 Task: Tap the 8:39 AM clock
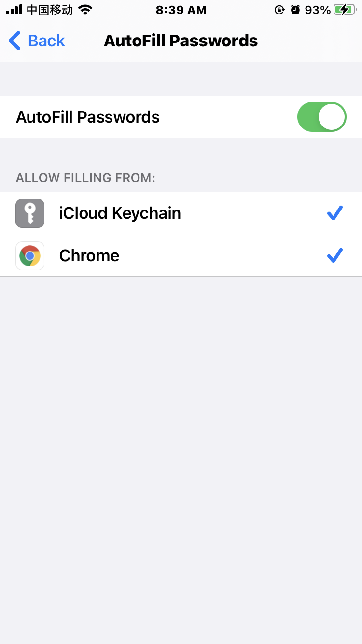(181, 10)
